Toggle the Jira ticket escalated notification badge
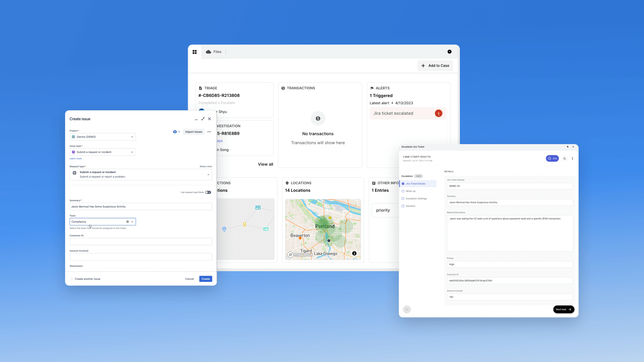 coord(438,113)
